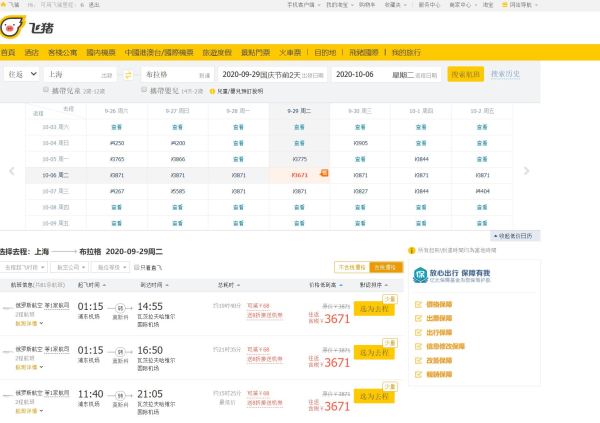Sort by 价格低到高

(326, 285)
